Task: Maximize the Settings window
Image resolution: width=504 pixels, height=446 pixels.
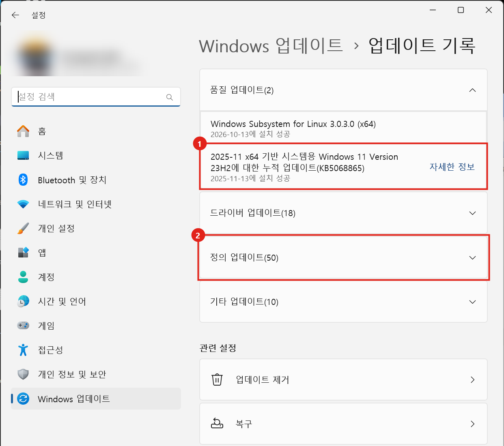Action: coord(461,10)
